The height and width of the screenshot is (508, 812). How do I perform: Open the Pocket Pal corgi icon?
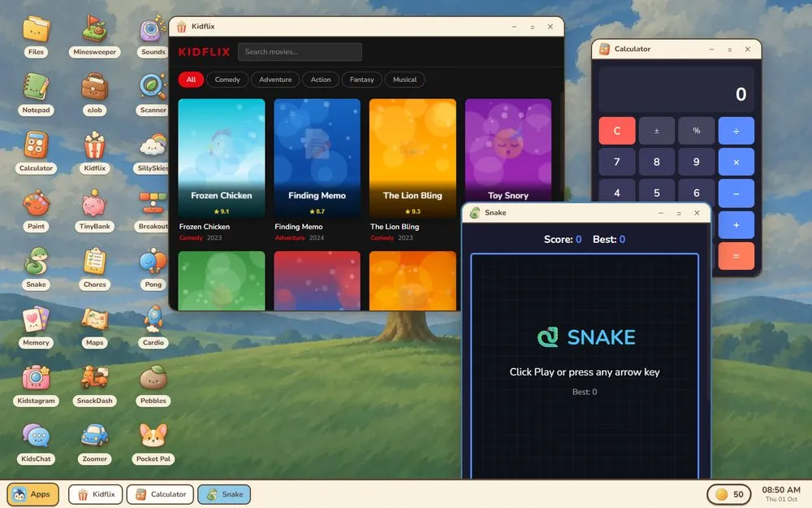coord(153,442)
